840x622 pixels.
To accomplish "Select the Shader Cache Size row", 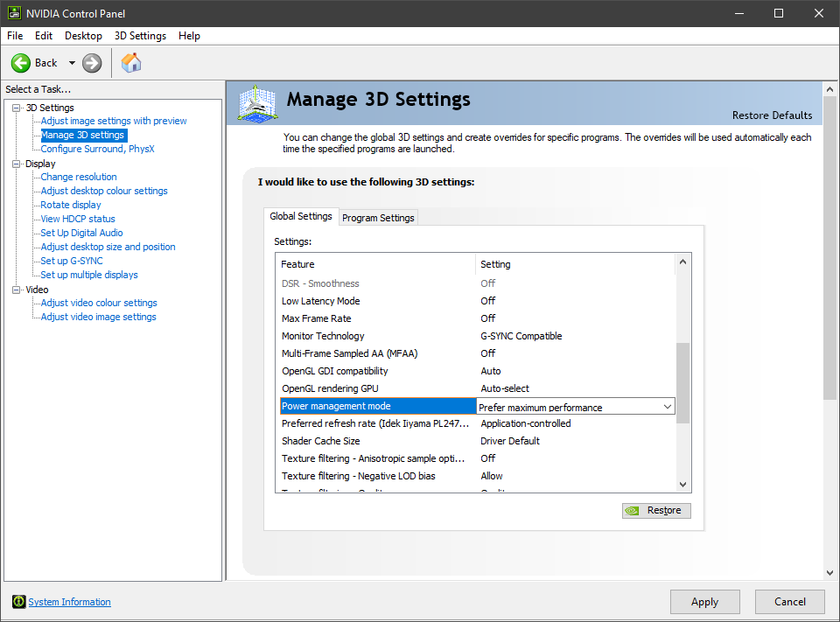I will click(476, 441).
